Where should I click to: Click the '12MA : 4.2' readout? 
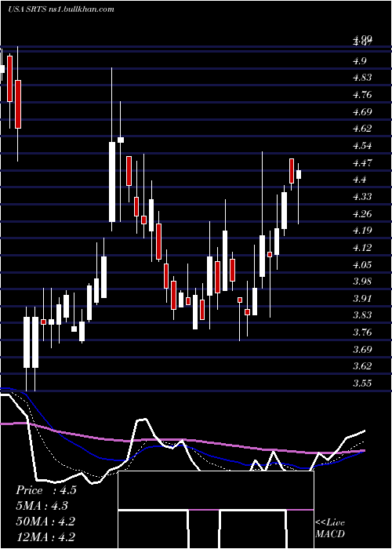click(x=45, y=536)
